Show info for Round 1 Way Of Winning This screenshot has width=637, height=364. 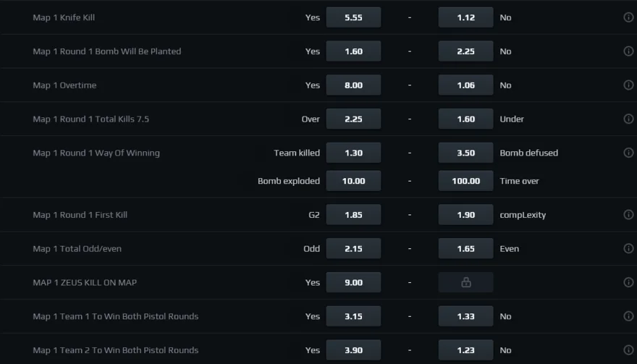click(628, 153)
